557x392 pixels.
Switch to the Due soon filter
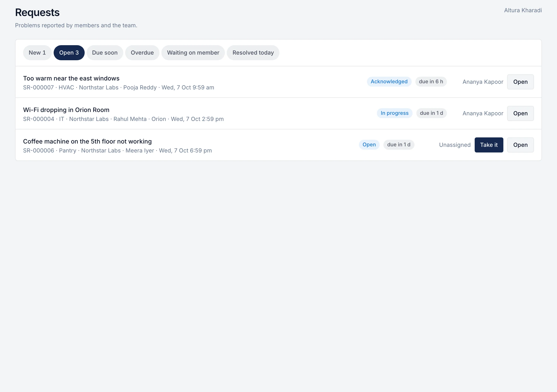(105, 53)
